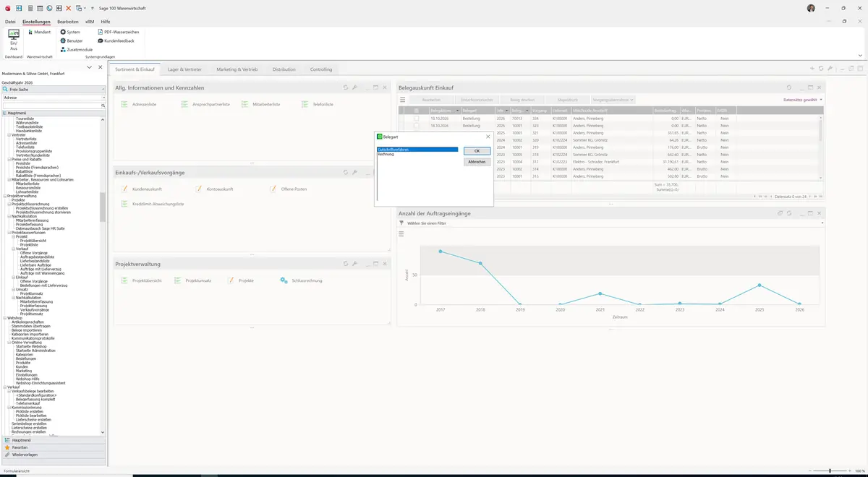
Task: Toggle the select-all checkbox in table header
Action: point(416,110)
